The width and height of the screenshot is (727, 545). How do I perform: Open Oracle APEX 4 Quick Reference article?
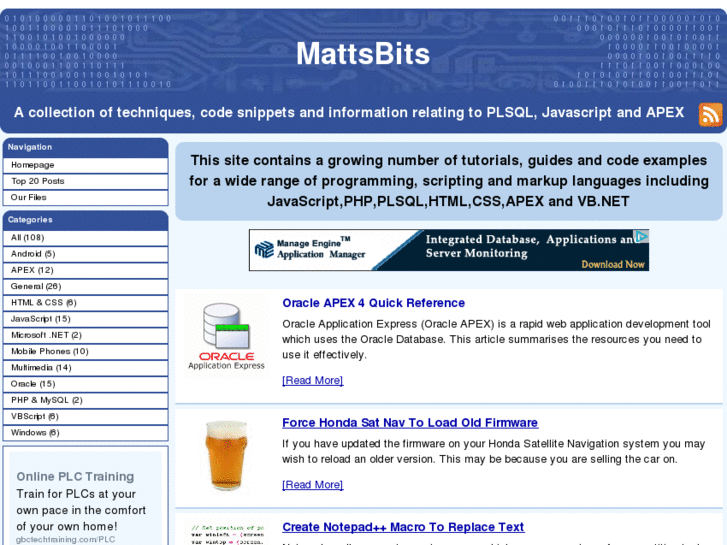373,303
